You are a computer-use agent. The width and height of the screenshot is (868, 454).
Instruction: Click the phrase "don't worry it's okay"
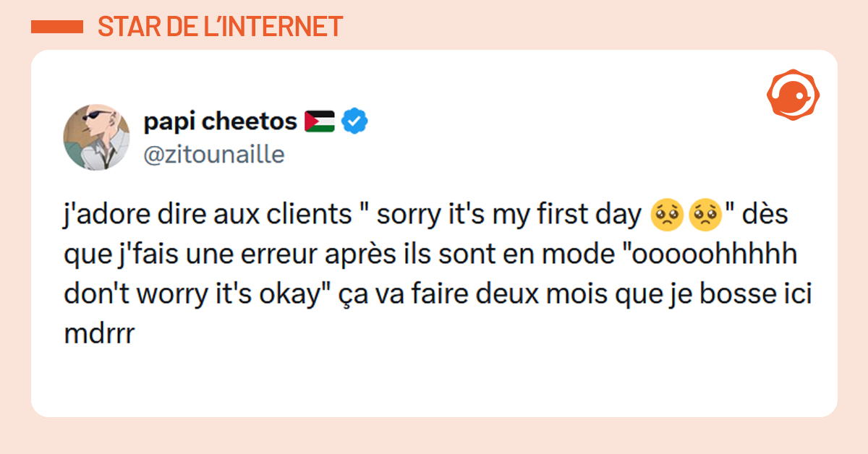pyautogui.click(x=192, y=294)
